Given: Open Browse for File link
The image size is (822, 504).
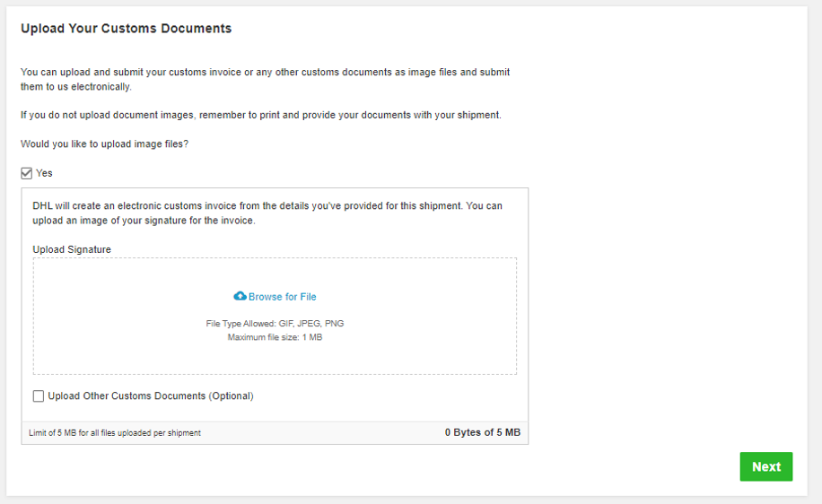Looking at the screenshot, I should [x=282, y=297].
